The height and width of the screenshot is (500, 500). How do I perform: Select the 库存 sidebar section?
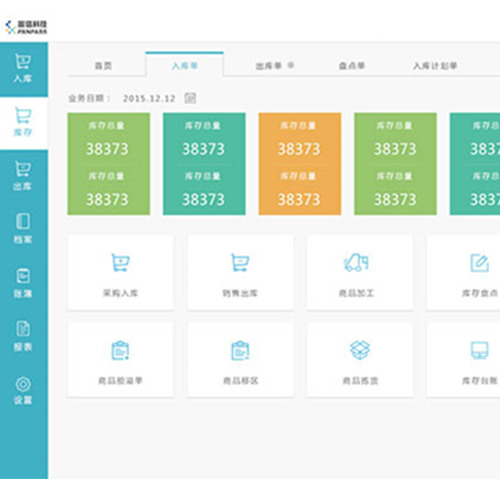[23, 123]
